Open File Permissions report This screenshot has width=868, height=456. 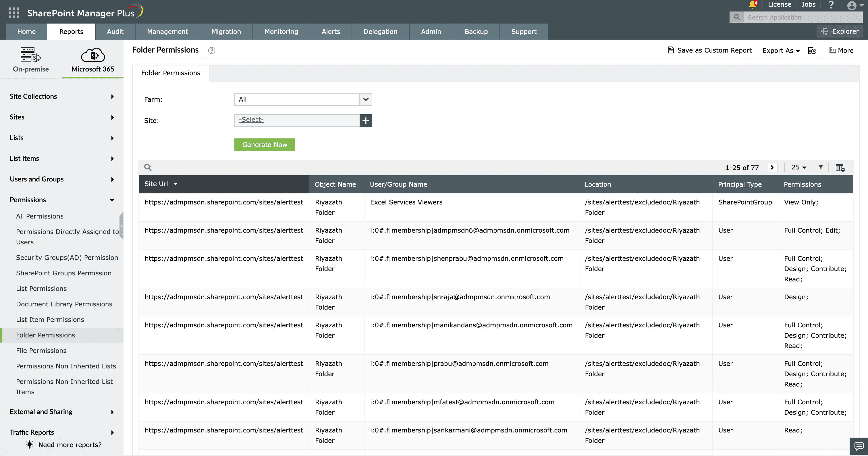41,351
